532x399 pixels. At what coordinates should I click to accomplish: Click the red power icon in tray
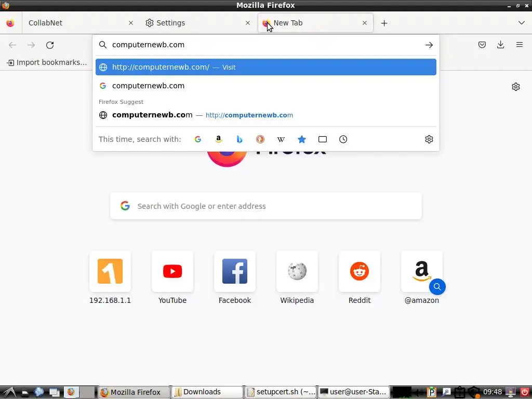[x=524, y=392]
